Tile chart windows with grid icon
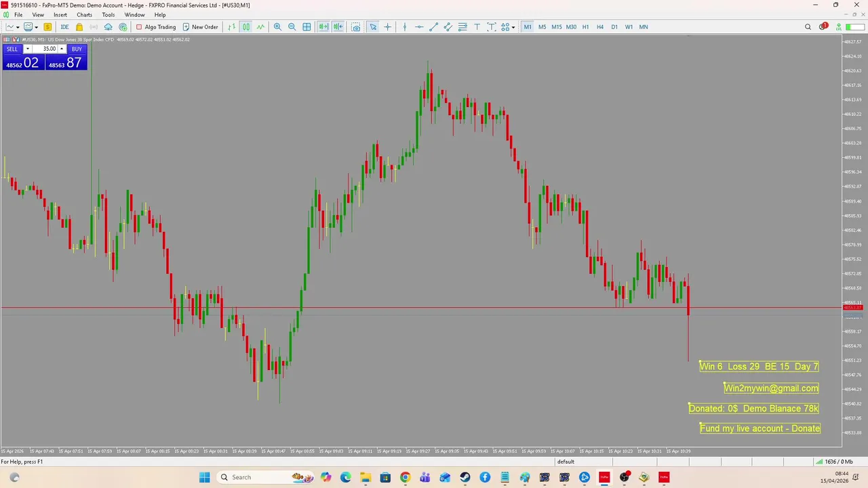 pyautogui.click(x=307, y=27)
